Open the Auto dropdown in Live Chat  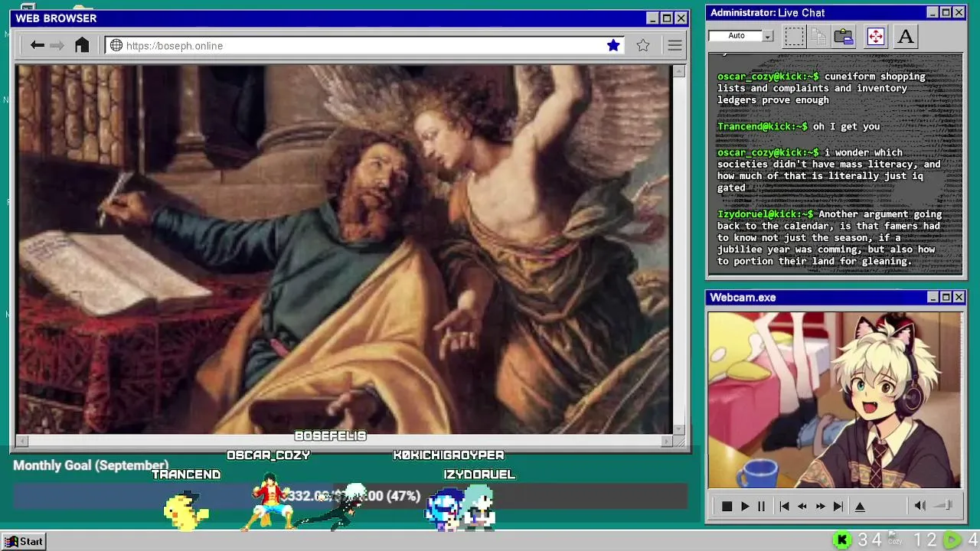(x=768, y=36)
